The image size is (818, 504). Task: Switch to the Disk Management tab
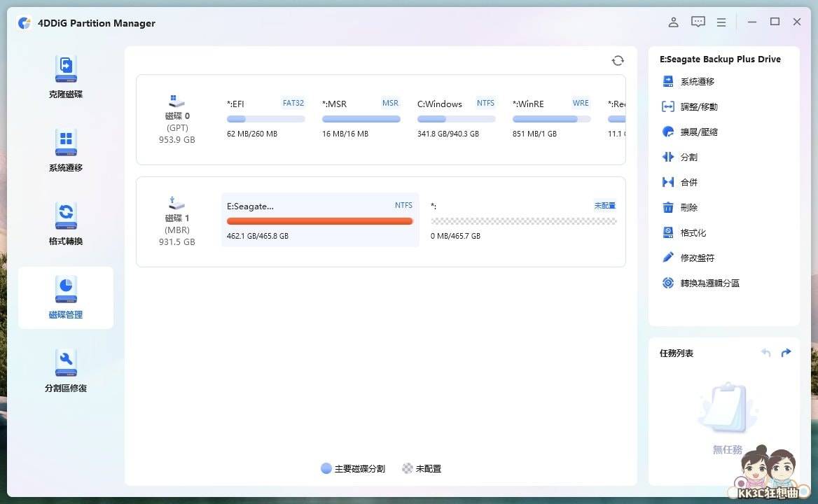(65, 297)
